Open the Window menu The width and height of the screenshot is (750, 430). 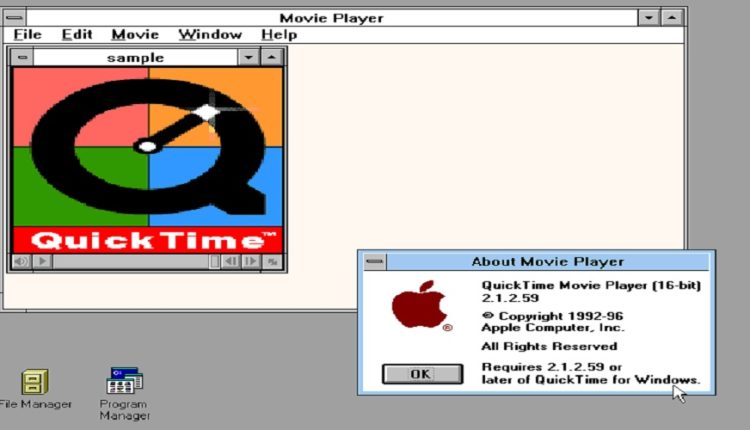[210, 34]
